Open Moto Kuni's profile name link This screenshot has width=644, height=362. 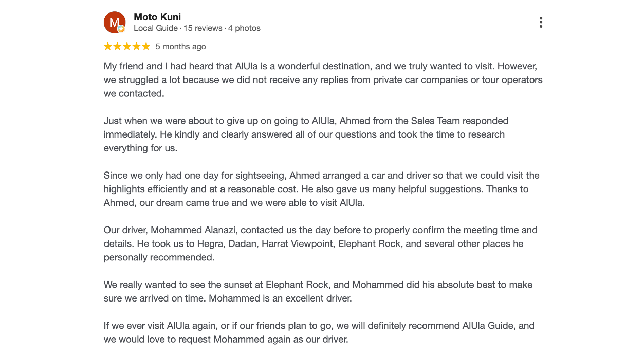[x=157, y=17]
